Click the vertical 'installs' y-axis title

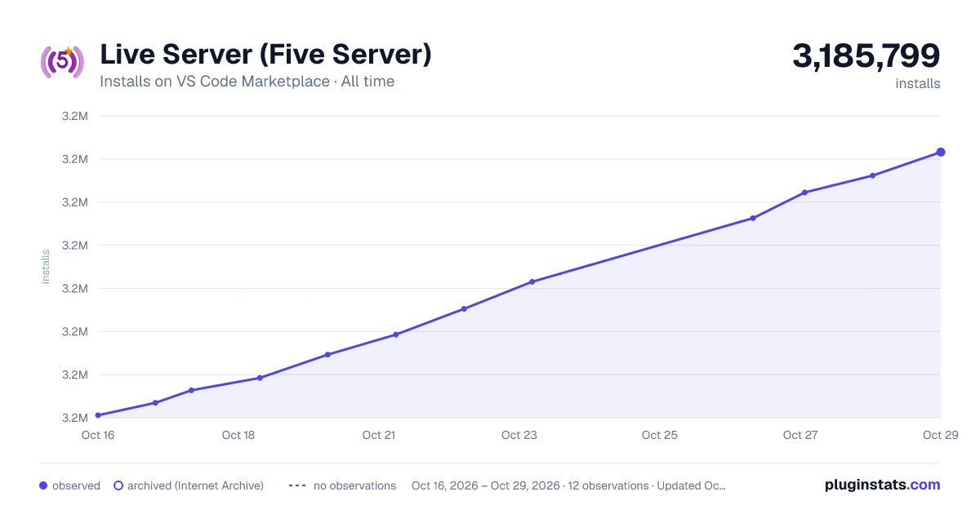pyautogui.click(x=46, y=267)
